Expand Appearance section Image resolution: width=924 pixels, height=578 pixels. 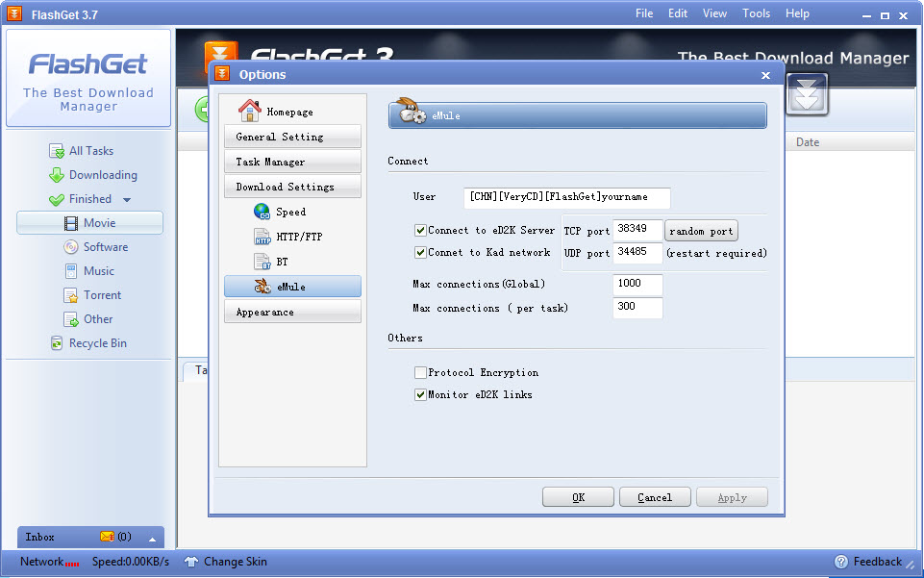click(x=292, y=312)
